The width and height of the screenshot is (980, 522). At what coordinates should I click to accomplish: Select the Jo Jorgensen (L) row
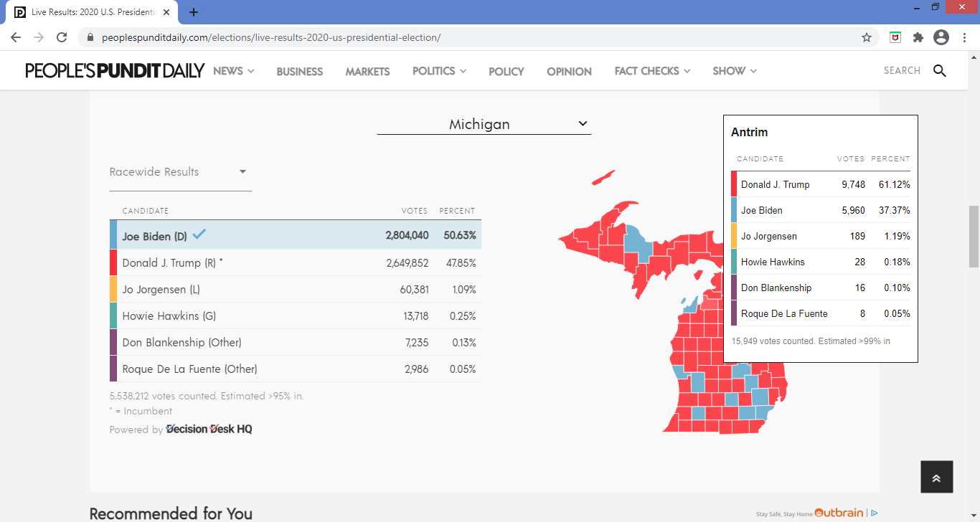[296, 289]
